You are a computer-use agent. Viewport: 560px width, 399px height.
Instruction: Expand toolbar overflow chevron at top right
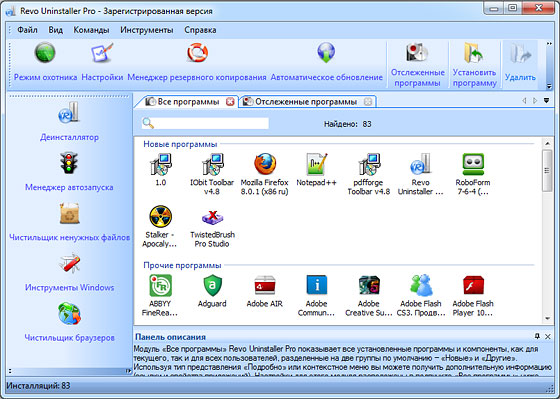(549, 44)
